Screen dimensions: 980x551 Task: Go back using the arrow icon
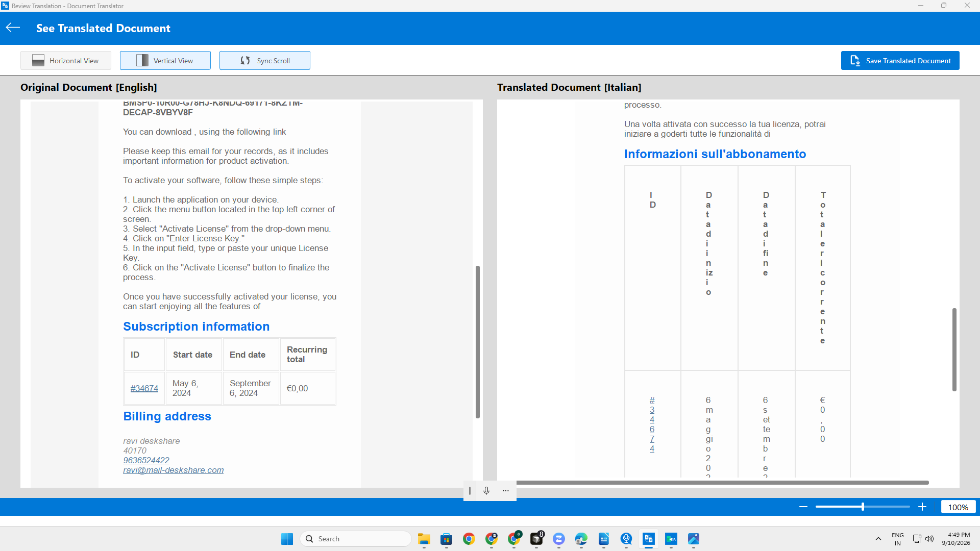click(13, 28)
